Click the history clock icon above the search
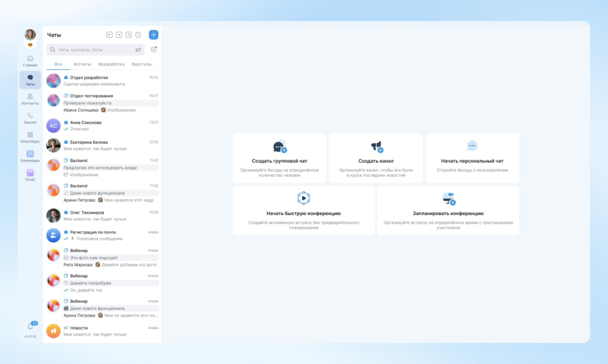 coord(138,34)
